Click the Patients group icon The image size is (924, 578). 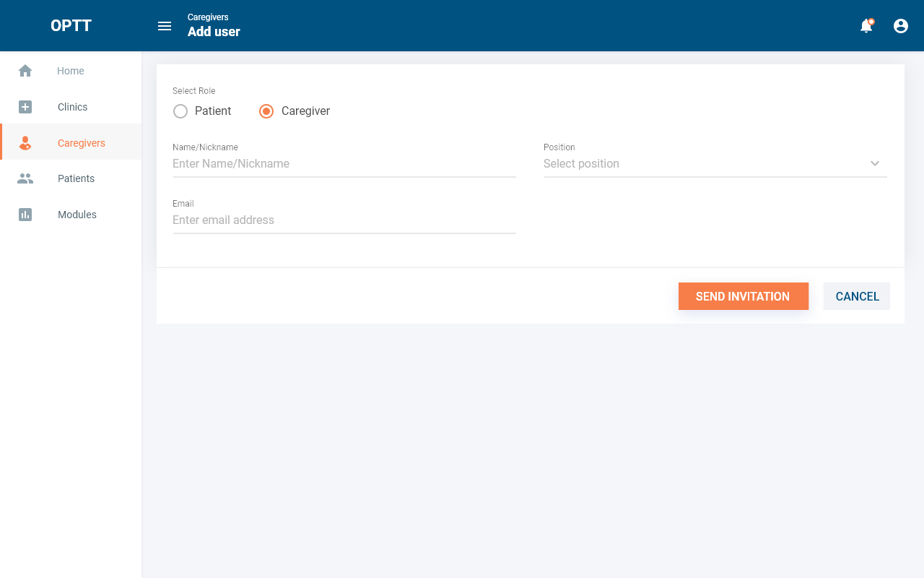click(x=25, y=178)
